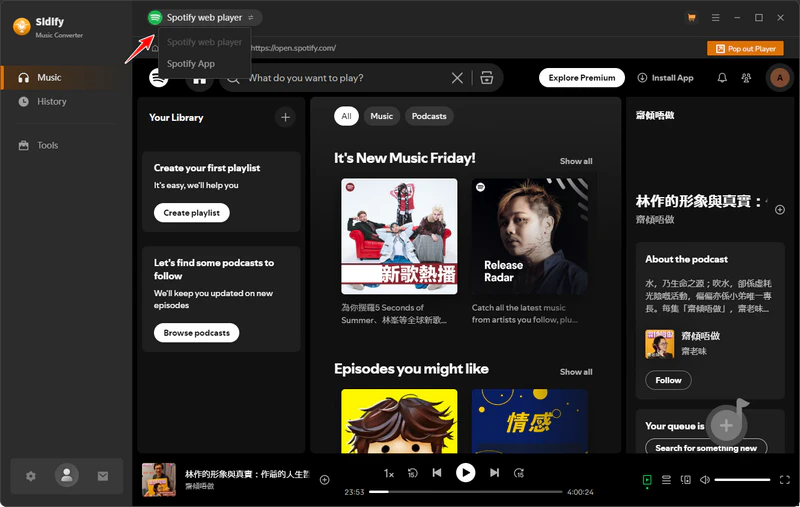The height and width of the screenshot is (507, 800).
Task: Open the Browse icon next to search
Action: (487, 78)
